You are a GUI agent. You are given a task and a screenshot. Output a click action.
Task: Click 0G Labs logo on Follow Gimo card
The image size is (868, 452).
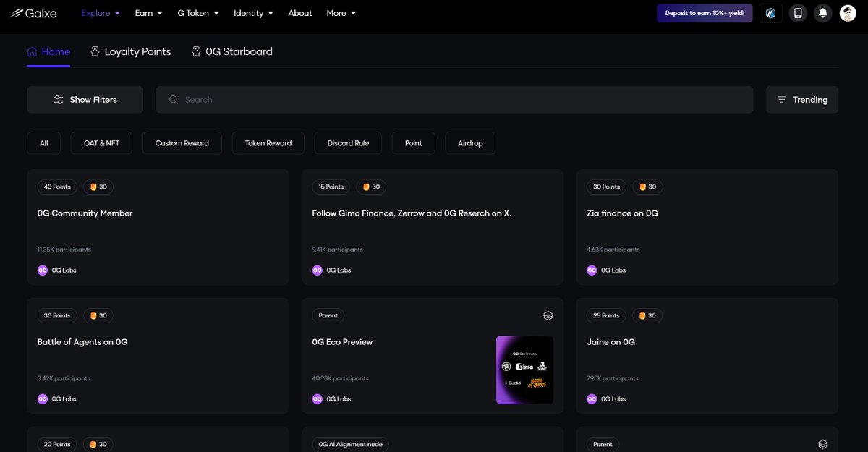[318, 270]
